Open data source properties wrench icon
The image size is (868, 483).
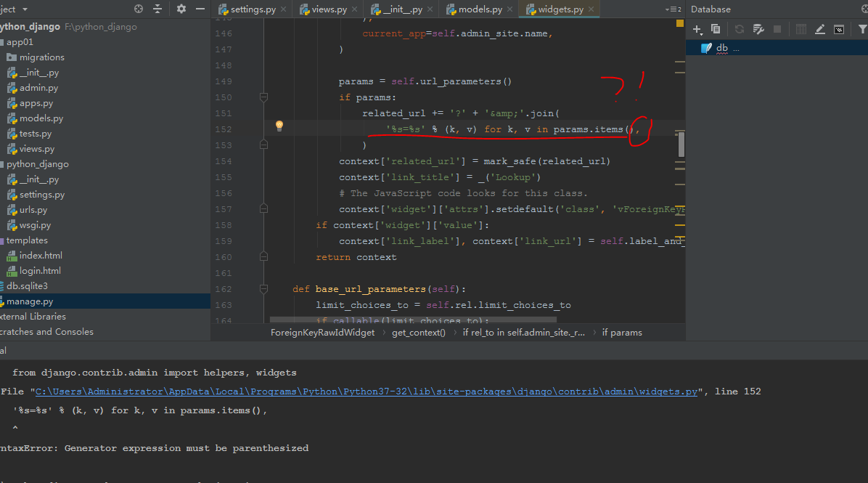pyautogui.click(x=758, y=29)
